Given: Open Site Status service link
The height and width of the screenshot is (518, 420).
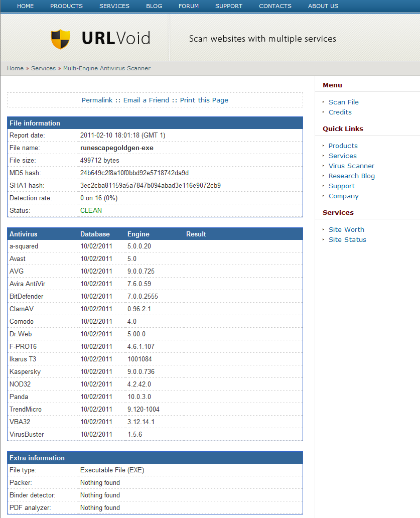Looking at the screenshot, I should [347, 240].
